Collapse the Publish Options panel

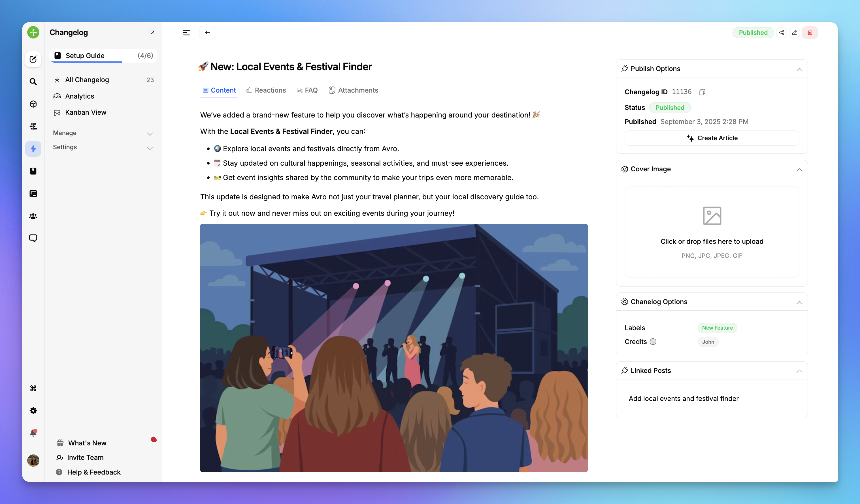[799, 70]
